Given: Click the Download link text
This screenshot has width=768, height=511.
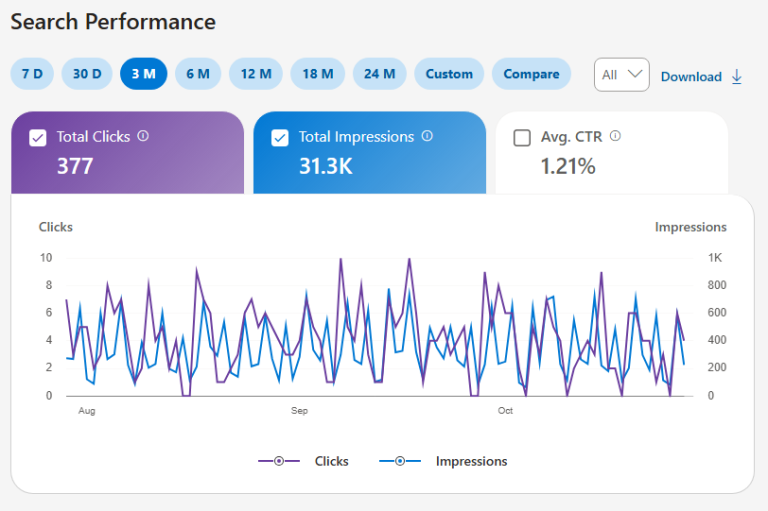Looking at the screenshot, I should click(x=691, y=77).
